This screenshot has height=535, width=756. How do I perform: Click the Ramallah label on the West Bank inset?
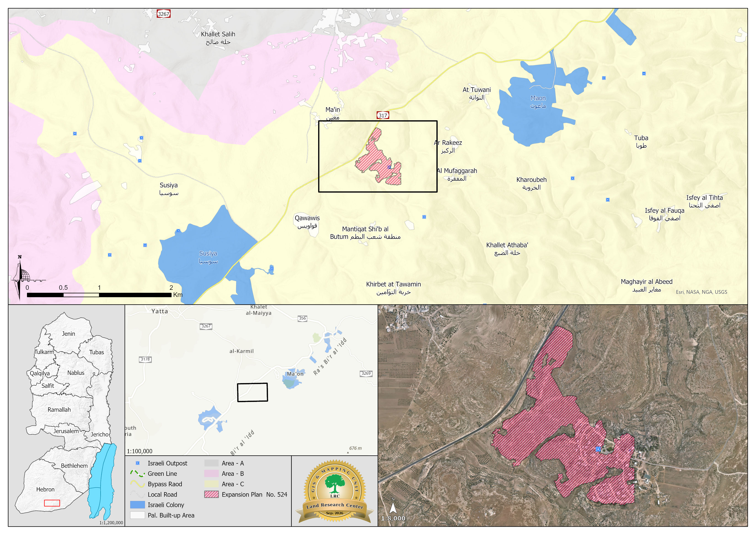[59, 410]
